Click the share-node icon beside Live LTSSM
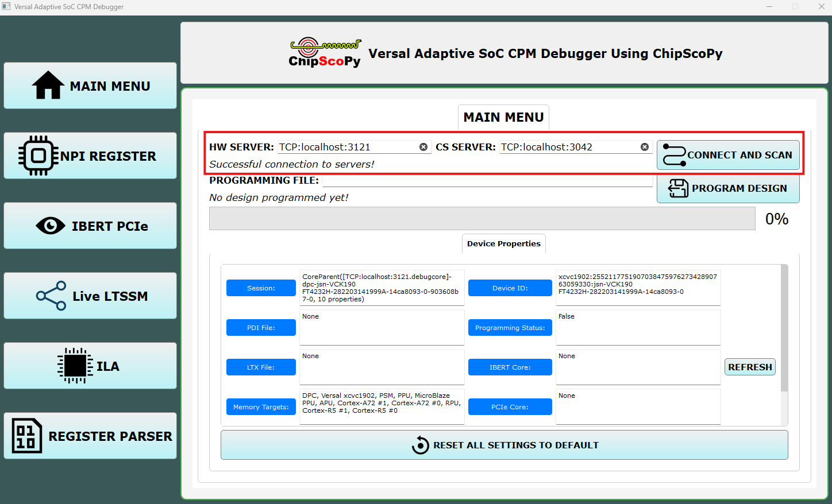The image size is (832, 504). tap(51, 296)
